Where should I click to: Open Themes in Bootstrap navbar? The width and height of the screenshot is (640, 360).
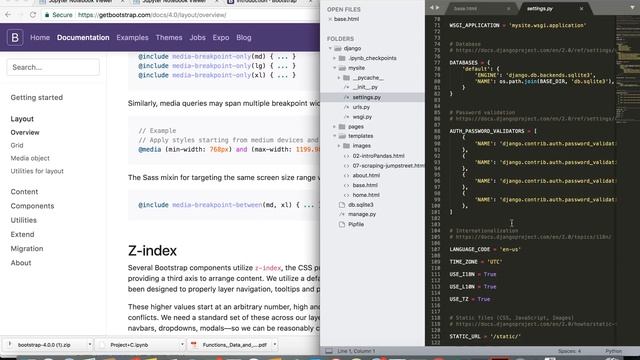(169, 38)
